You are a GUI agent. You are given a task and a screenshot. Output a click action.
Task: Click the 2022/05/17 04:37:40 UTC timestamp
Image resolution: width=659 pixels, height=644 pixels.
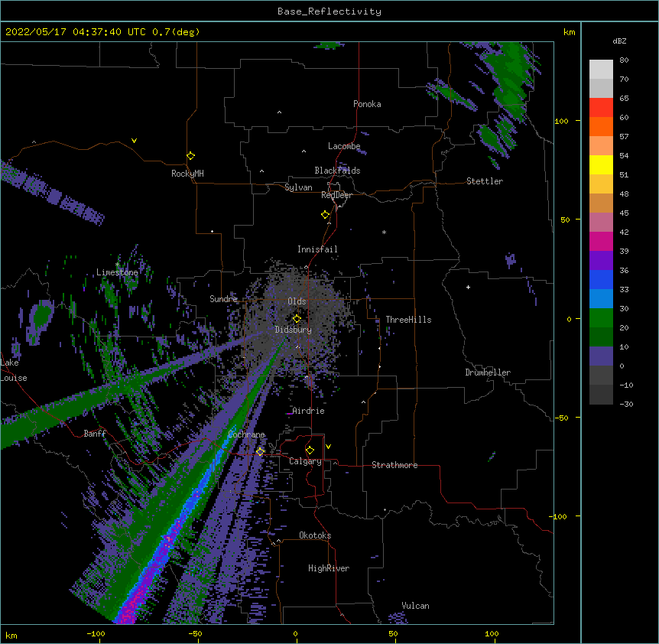point(76,32)
